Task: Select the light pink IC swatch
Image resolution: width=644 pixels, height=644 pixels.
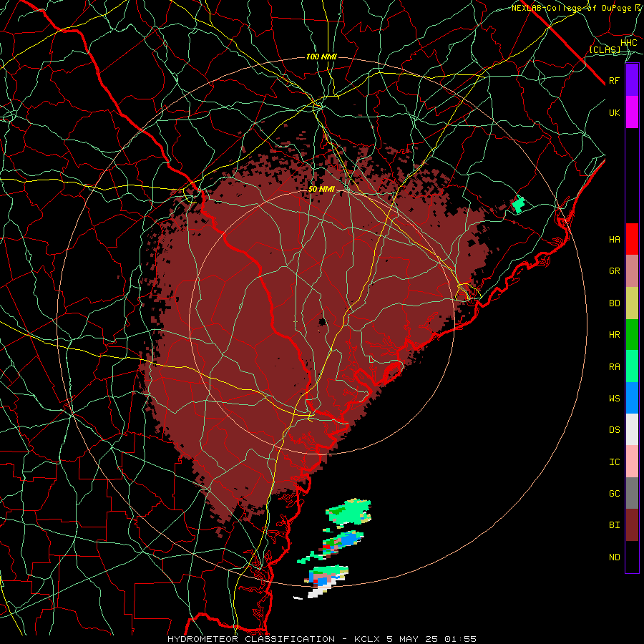Action: [x=632, y=462]
